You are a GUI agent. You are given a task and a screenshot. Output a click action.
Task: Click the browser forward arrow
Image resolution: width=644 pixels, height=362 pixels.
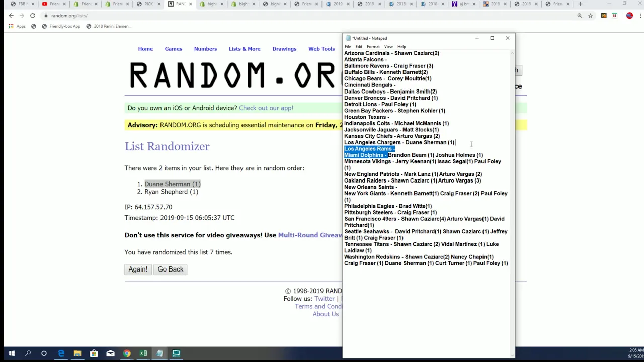pyautogui.click(x=22, y=16)
